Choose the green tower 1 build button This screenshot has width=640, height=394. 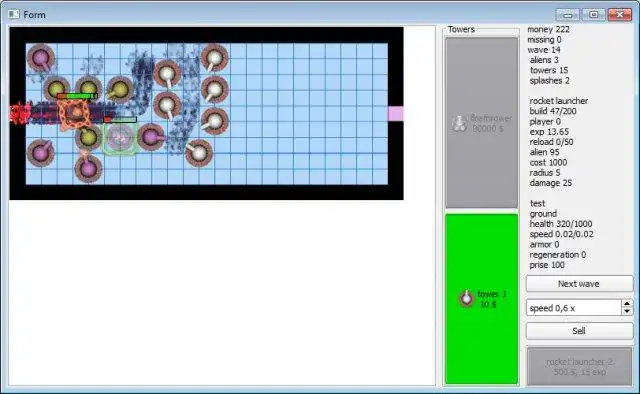click(482, 299)
